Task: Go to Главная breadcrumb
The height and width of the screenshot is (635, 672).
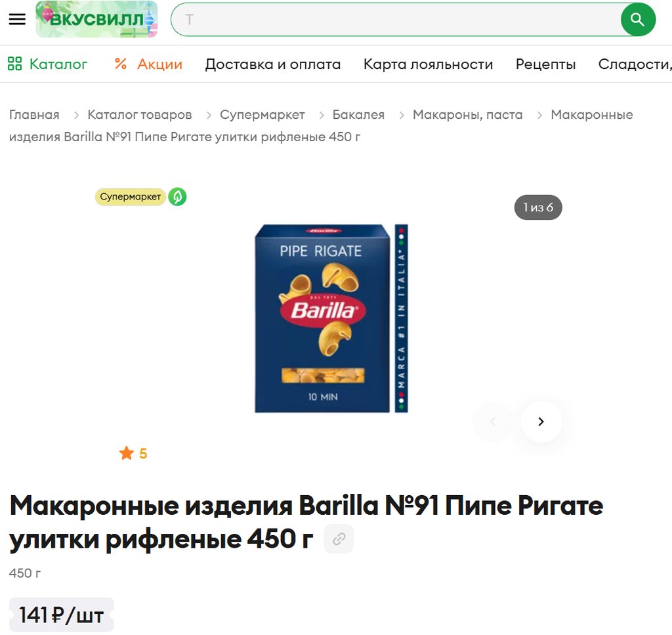Action: click(x=34, y=114)
